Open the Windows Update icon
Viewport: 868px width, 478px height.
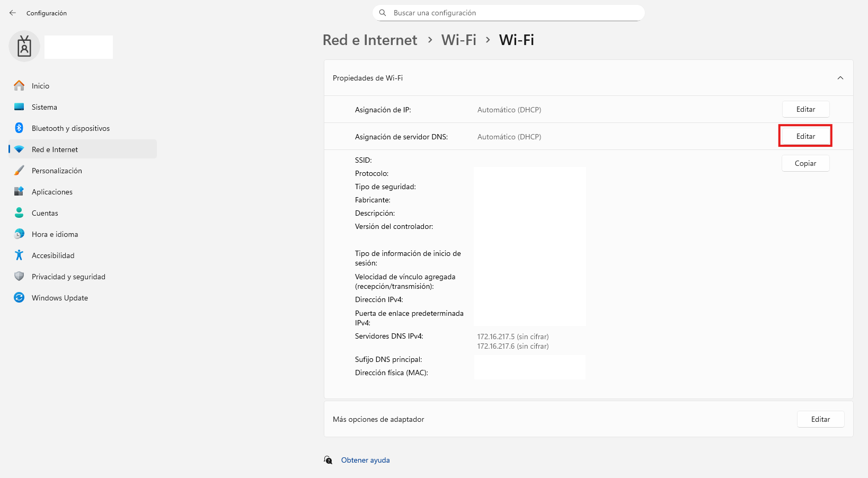pyautogui.click(x=19, y=298)
